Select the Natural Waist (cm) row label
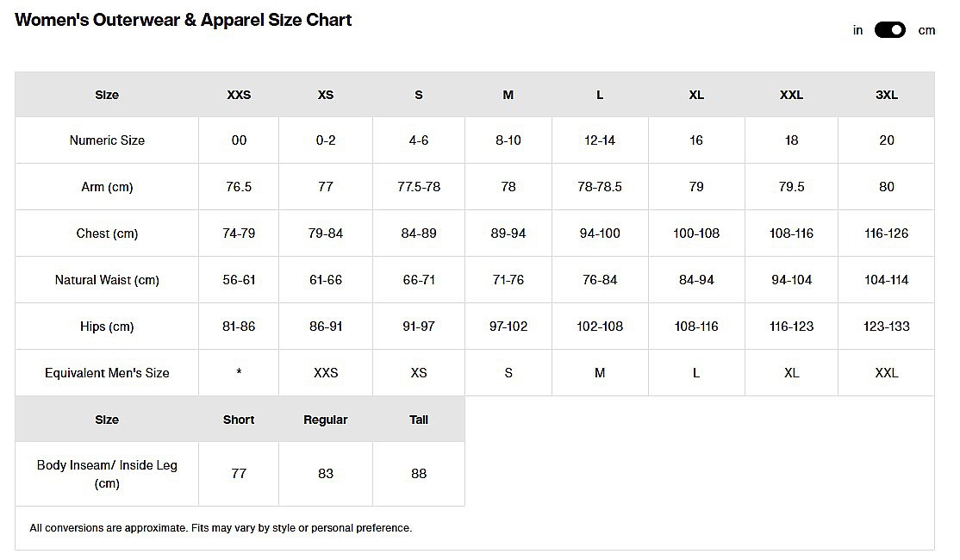This screenshot has width=960, height=560. tap(107, 280)
